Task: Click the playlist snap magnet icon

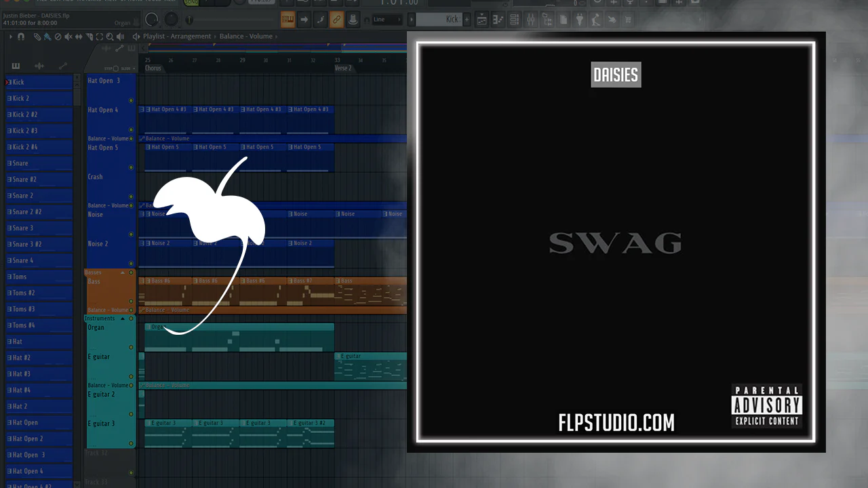Action: pyautogui.click(x=21, y=37)
